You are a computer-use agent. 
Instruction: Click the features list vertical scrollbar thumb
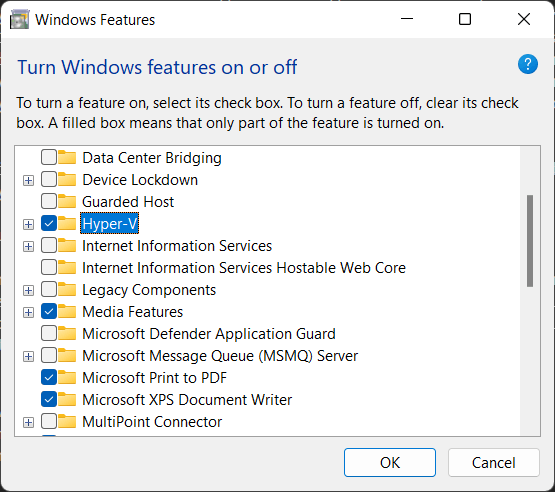[x=530, y=241]
